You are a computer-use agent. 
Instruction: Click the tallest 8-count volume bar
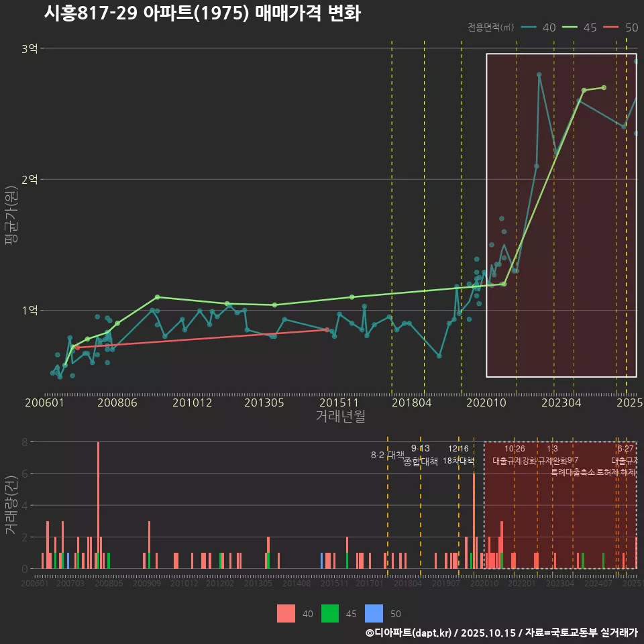coord(98,504)
